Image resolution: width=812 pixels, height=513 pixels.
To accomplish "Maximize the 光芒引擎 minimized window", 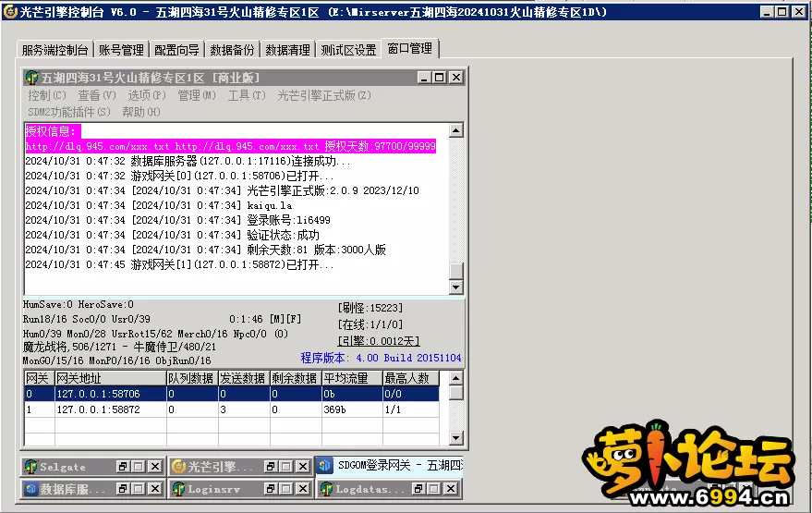I will click(285, 467).
